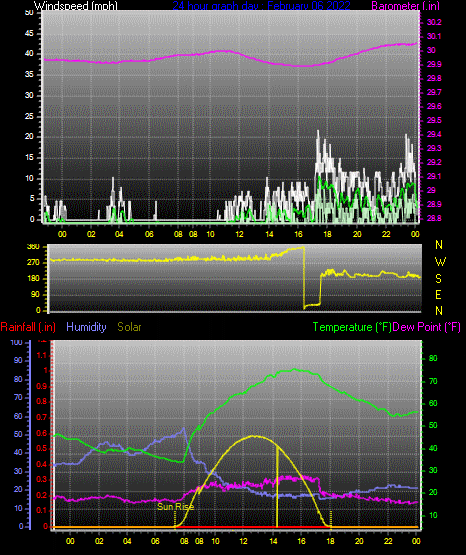Click the red 'Rainfall (.in)' legend label
The image size is (466, 555).
click(28, 327)
